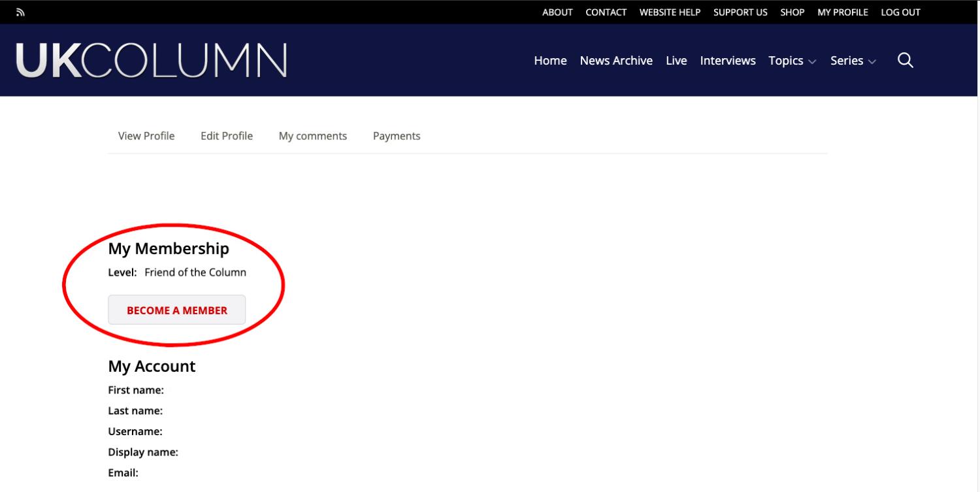980x492 pixels.
Task: Go to the Home page
Action: [x=550, y=61]
